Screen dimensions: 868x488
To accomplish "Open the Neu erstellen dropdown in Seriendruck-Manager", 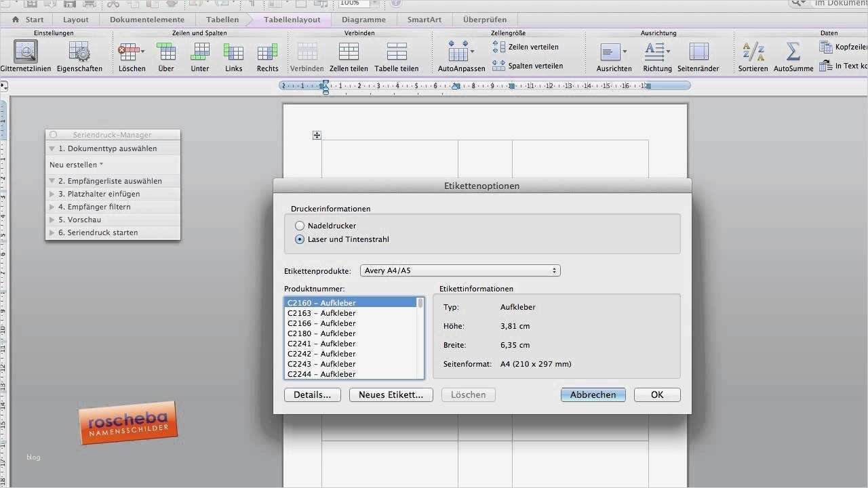I will tap(77, 165).
